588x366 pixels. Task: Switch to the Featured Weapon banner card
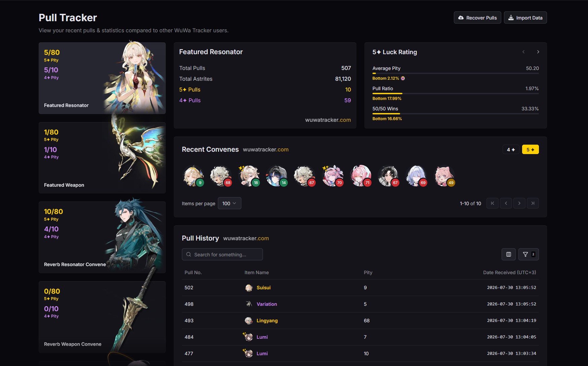point(102,158)
